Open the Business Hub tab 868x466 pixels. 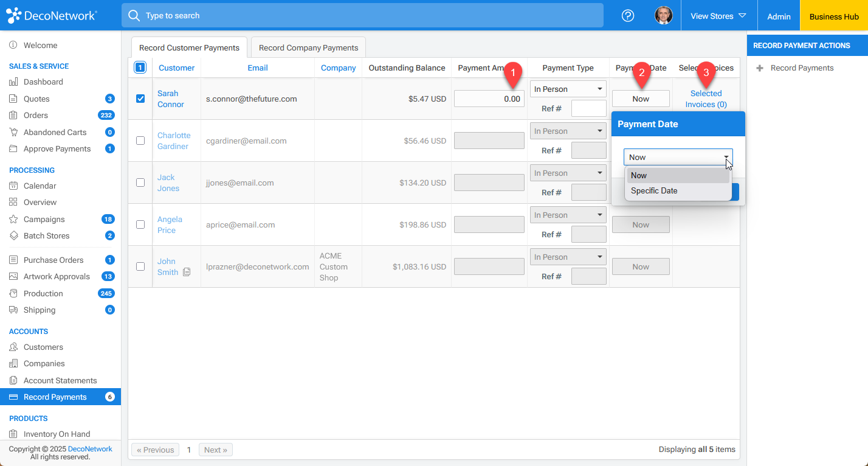tap(834, 16)
